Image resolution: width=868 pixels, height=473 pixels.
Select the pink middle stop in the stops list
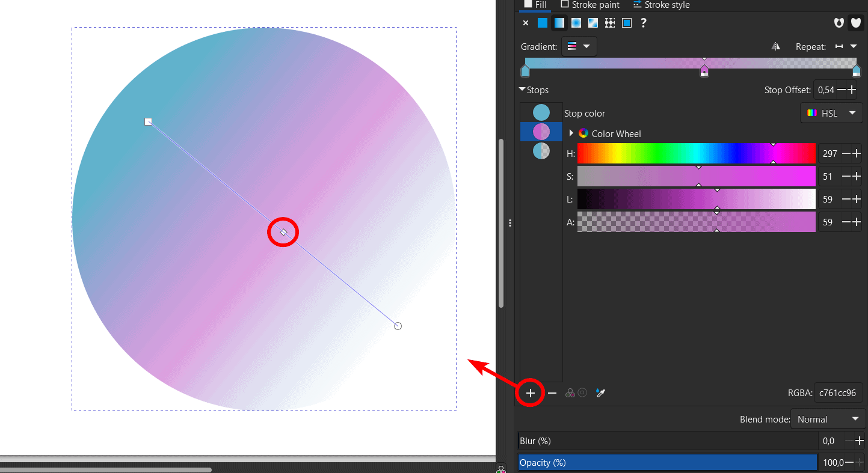coord(541,132)
